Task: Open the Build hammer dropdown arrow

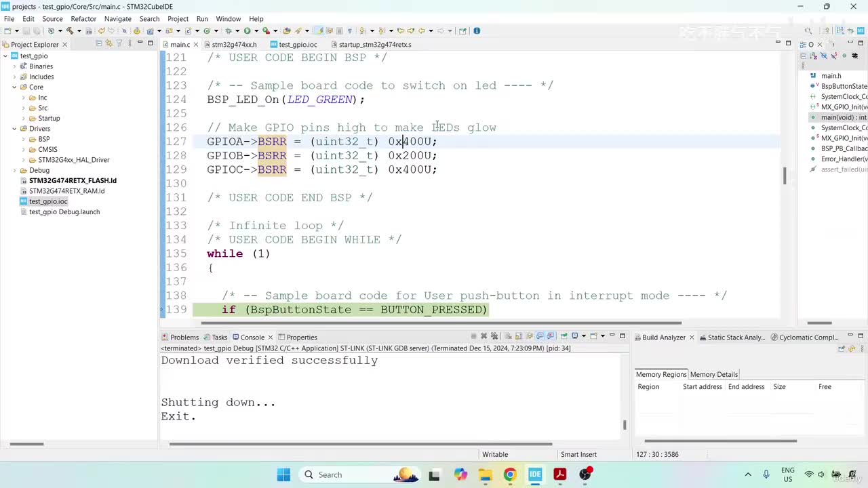Action: click(79, 30)
